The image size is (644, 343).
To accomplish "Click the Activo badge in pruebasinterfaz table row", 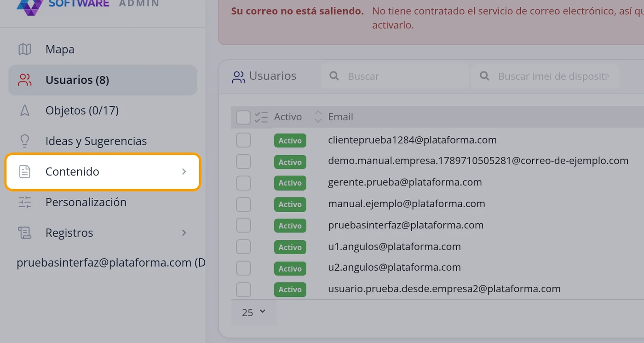I will coord(290,226).
